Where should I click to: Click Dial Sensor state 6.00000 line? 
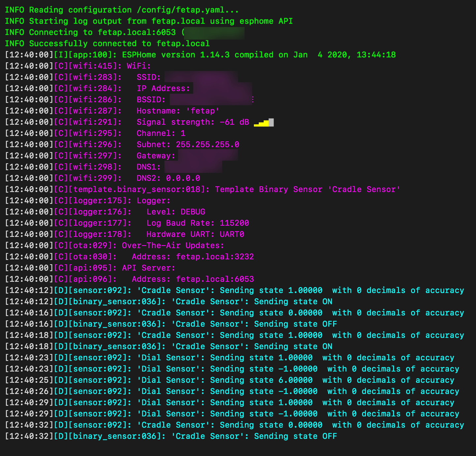coord(229,380)
